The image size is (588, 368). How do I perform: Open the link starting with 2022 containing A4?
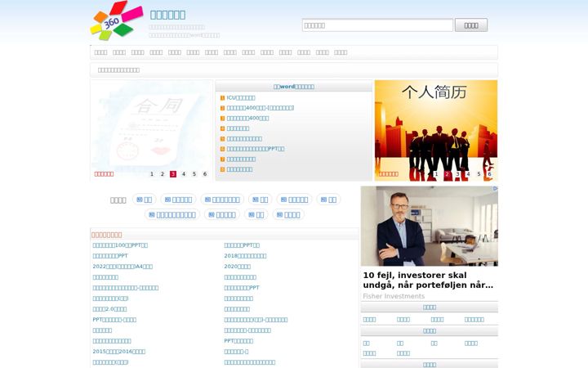tap(122, 267)
